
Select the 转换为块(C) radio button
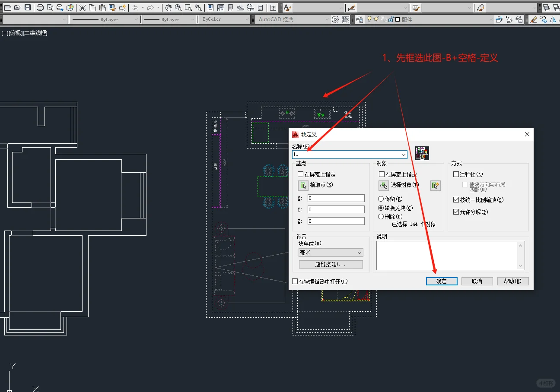point(381,208)
